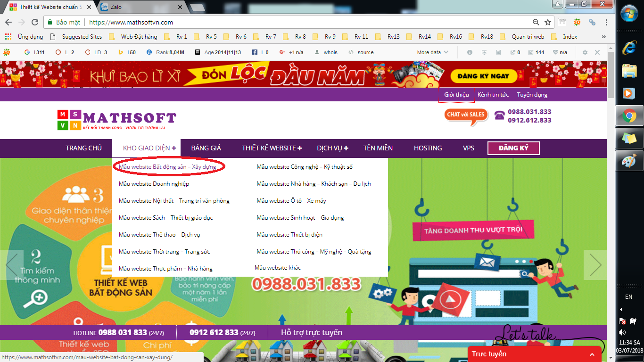The height and width of the screenshot is (362, 644).
Task: Select Mẫu website Ô tô – Xe máy
Action: pos(291,201)
